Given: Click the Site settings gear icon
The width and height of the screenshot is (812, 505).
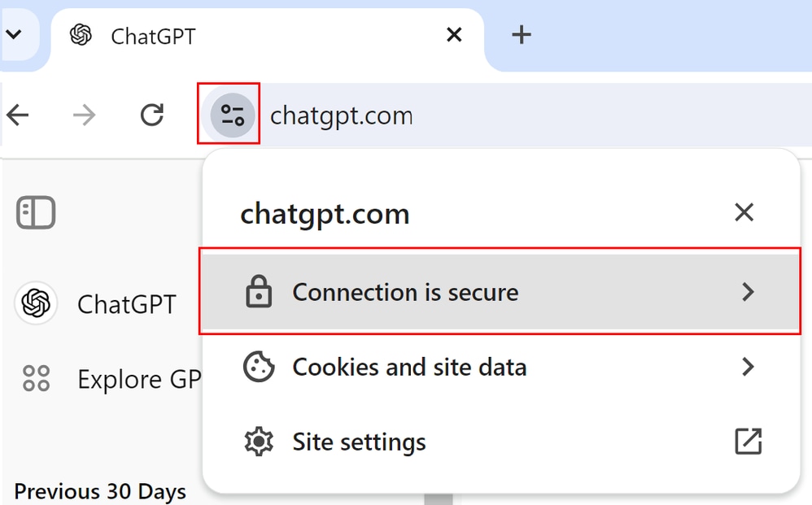Looking at the screenshot, I should [x=259, y=442].
